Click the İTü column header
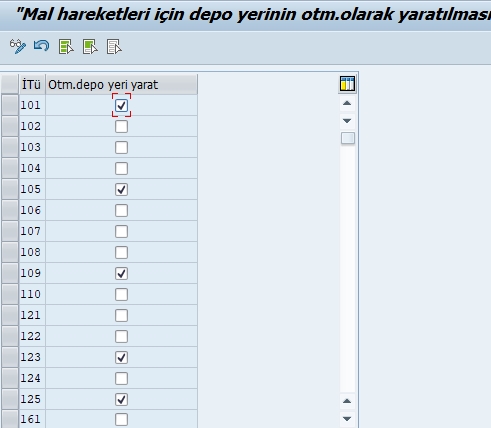Viewport: 491px width, 428px height. (32, 85)
